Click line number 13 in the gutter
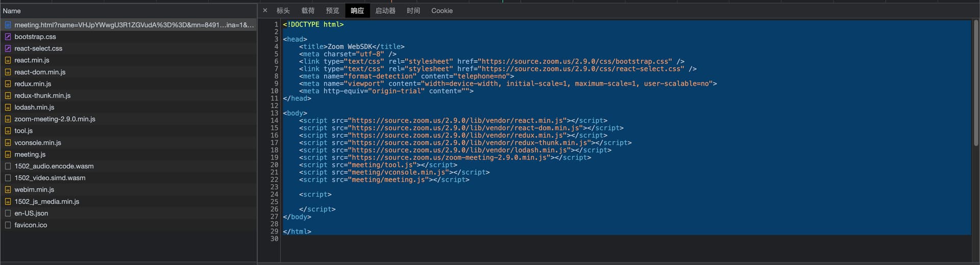The image size is (980, 265). (274, 113)
